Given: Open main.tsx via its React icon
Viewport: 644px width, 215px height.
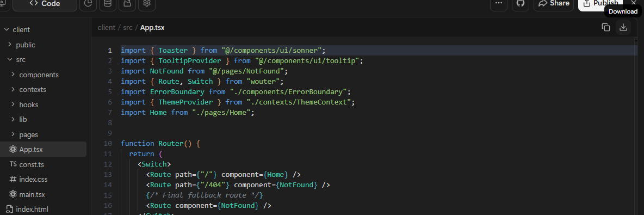Looking at the screenshot, I should pyautogui.click(x=13, y=194).
